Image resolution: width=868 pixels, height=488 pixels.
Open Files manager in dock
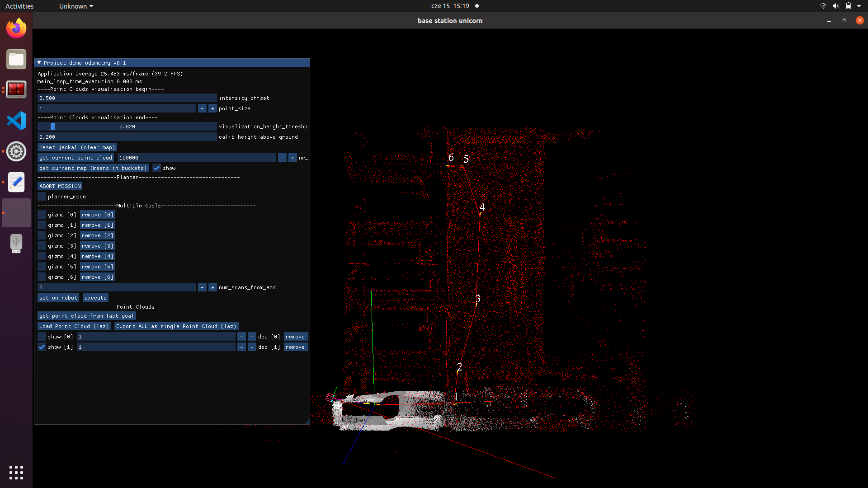click(x=16, y=59)
